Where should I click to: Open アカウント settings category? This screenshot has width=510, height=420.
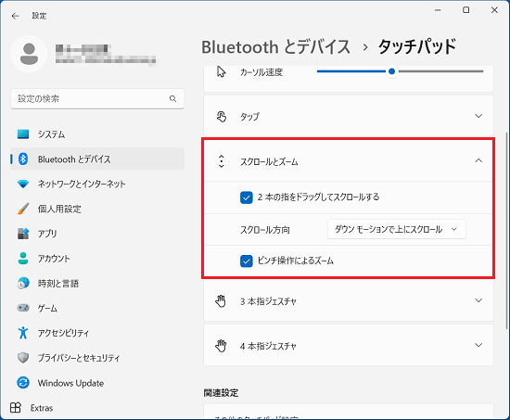(x=97, y=259)
